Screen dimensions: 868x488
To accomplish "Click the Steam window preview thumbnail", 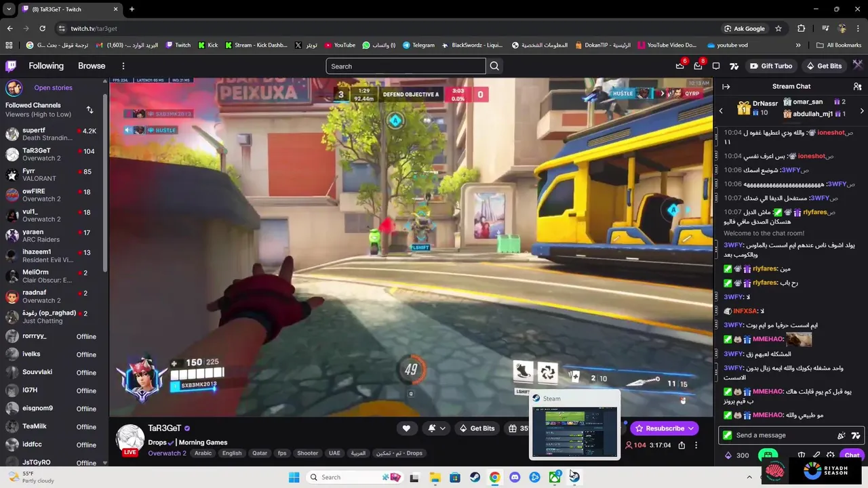I will pos(575,432).
